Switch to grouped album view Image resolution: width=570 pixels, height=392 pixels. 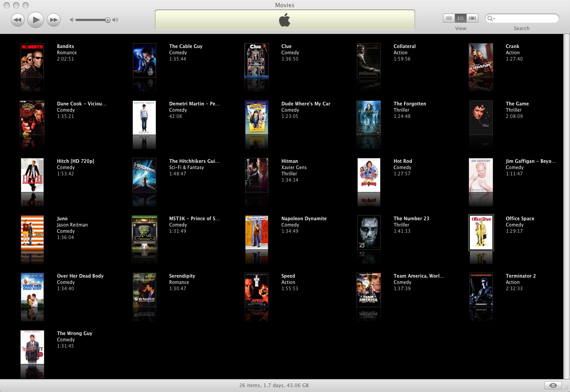tap(460, 18)
